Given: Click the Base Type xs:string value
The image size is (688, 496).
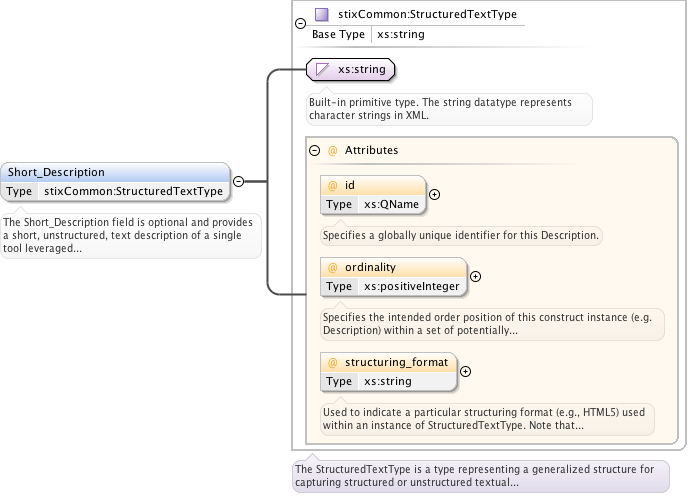Looking at the screenshot, I should coord(400,34).
